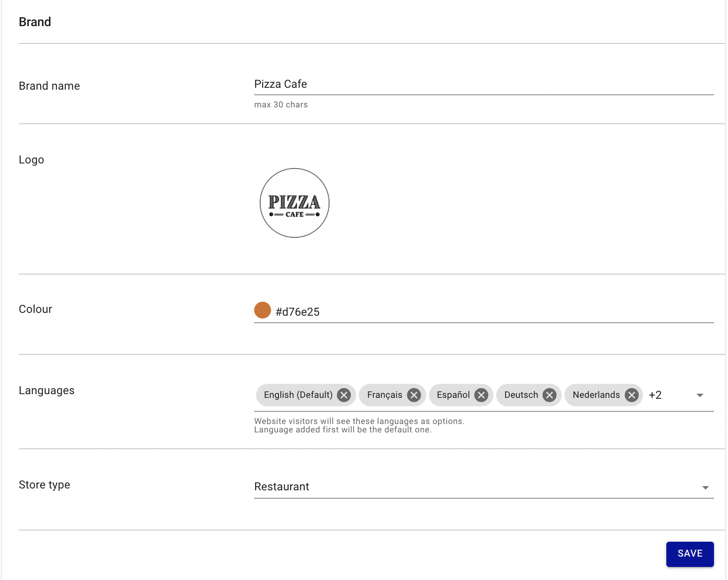Remove the Deutsch language chip

pos(550,395)
